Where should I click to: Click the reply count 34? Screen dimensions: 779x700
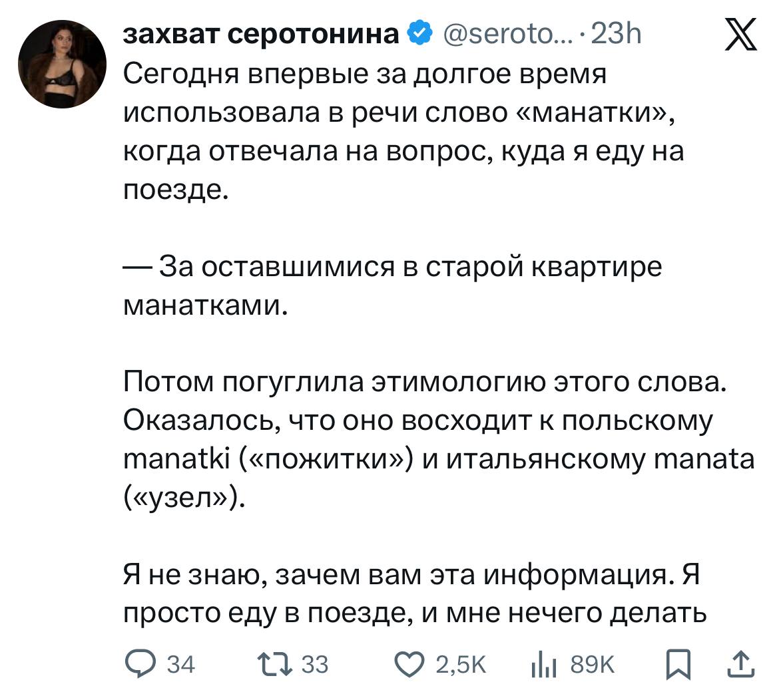[x=179, y=665]
